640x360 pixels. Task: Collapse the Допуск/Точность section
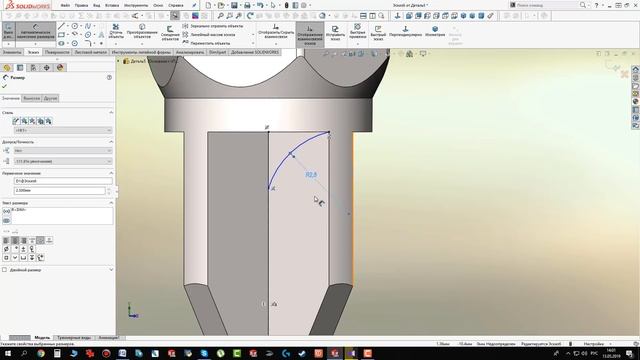click(x=111, y=142)
